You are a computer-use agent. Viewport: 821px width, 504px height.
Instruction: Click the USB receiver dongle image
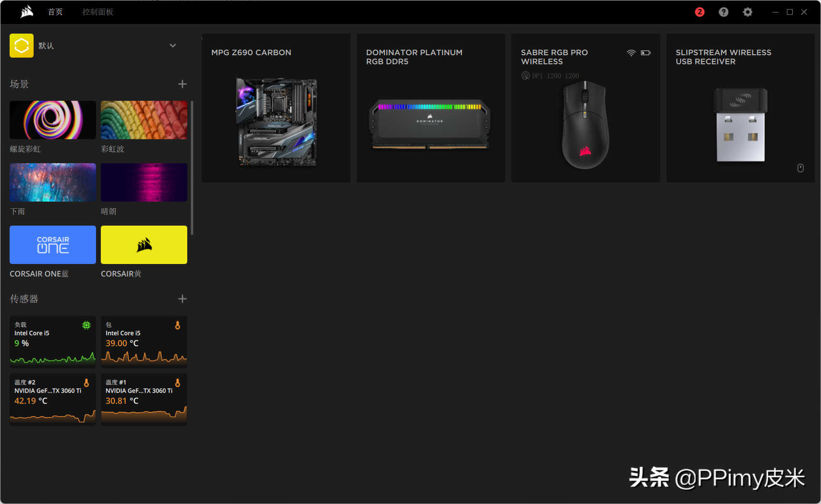coord(740,125)
